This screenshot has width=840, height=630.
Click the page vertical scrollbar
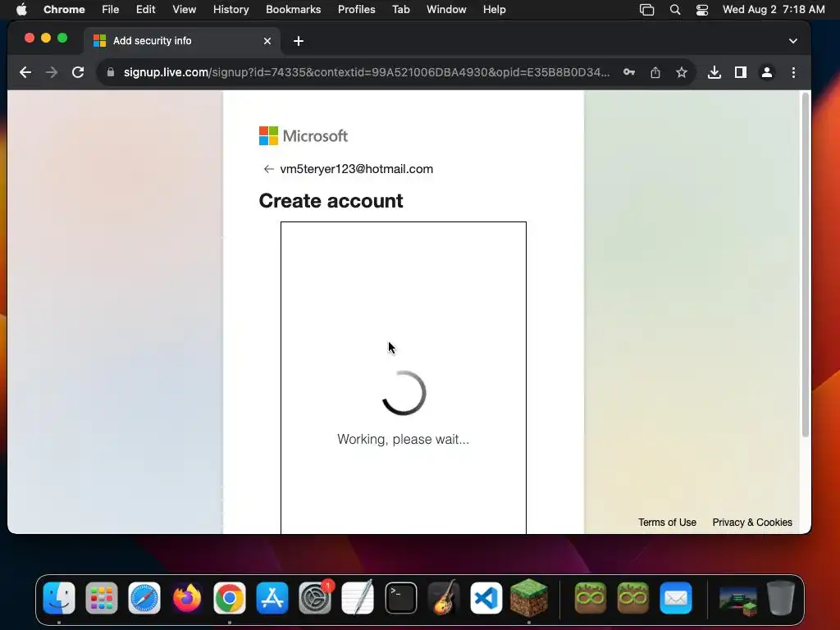coord(805,265)
